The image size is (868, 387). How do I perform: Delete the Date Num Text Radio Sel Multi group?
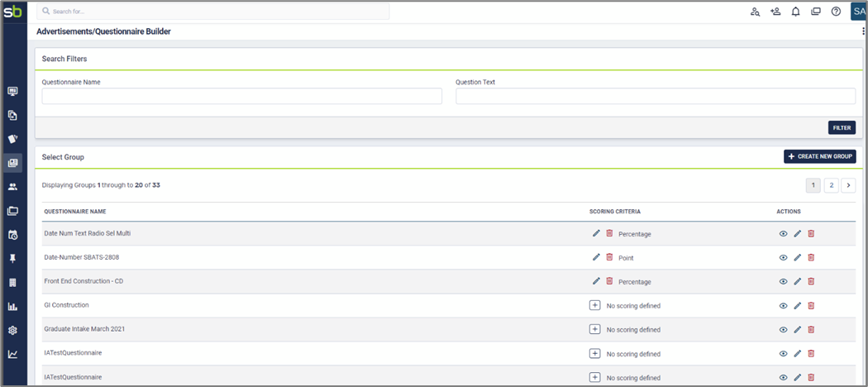tap(811, 234)
